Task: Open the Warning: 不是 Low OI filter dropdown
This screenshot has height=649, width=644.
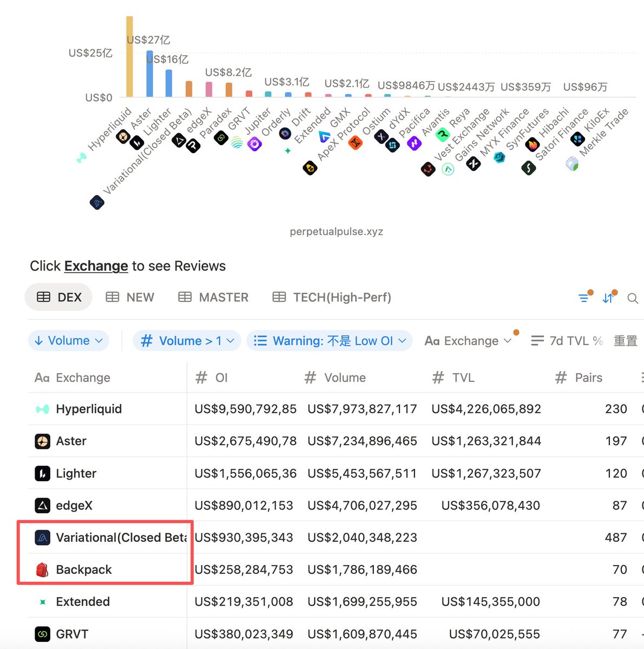Action: 329,341
